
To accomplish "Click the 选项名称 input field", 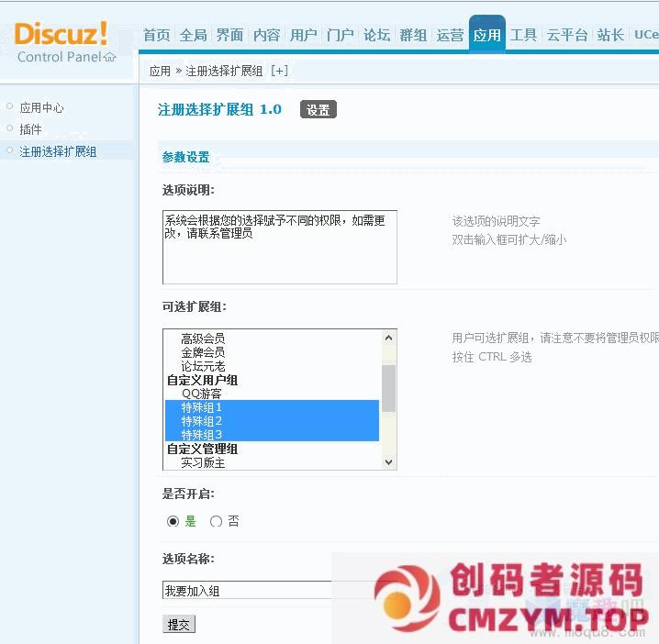I will 246,591.
